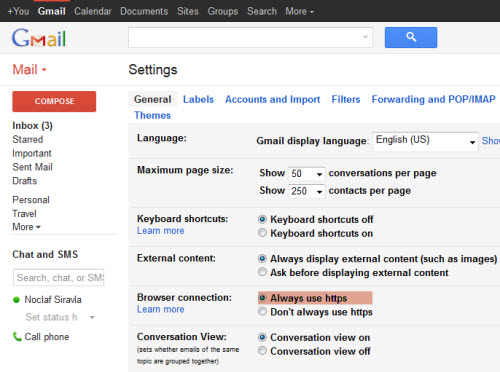This screenshot has width=500, height=372.
Task: Click Documents in the top bar
Action: (x=144, y=11)
